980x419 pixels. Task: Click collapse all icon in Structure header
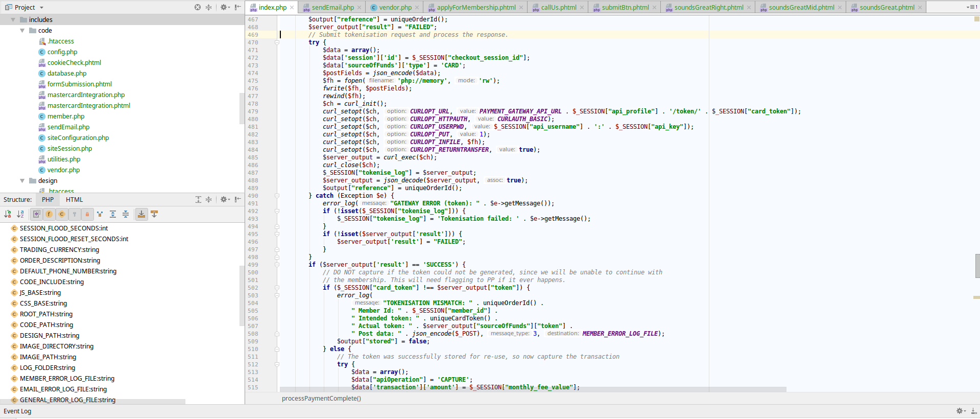pyautogui.click(x=208, y=199)
